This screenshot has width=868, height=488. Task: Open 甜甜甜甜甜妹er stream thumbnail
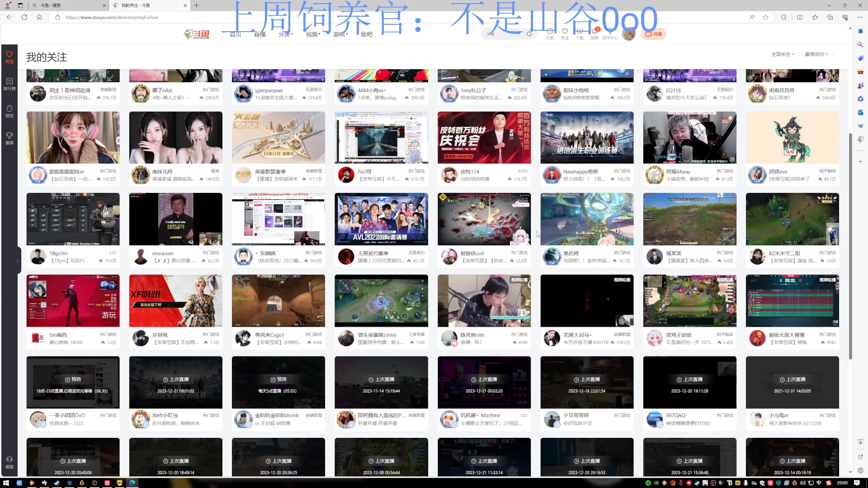(73, 137)
